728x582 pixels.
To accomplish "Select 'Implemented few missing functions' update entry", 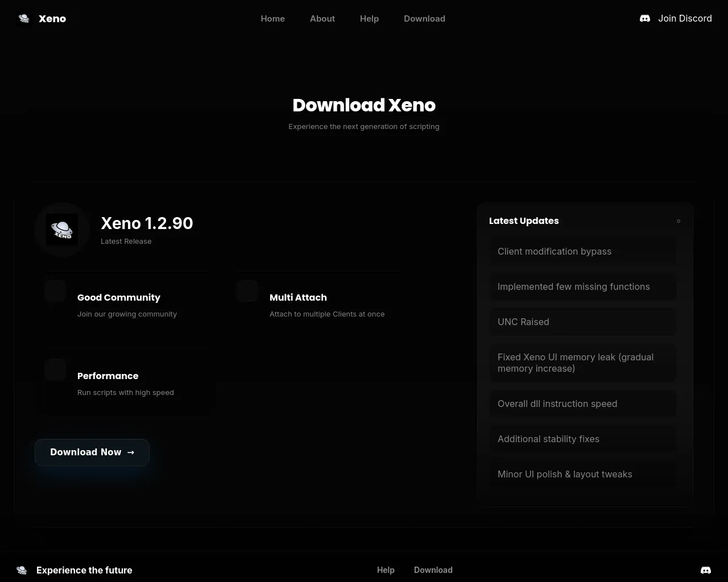I will [x=584, y=286].
